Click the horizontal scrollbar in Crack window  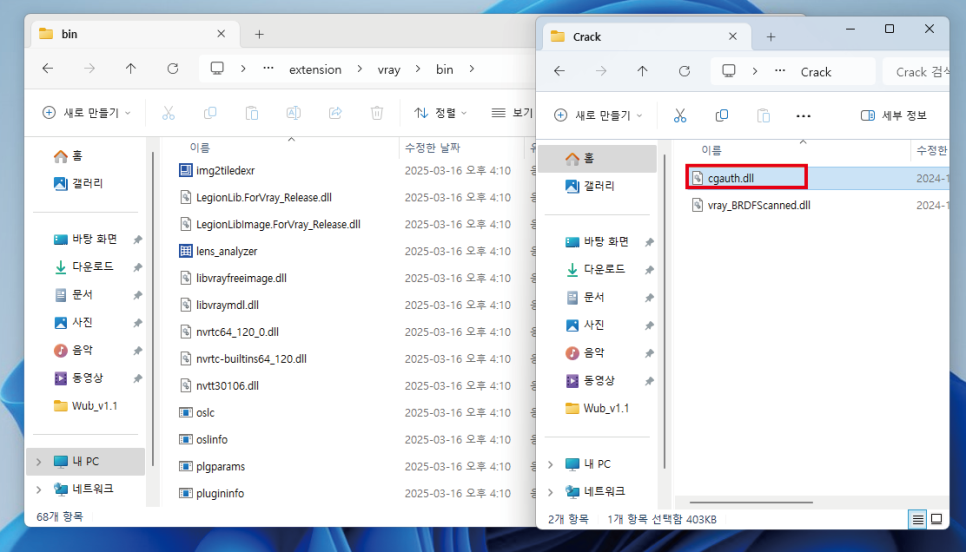point(752,502)
